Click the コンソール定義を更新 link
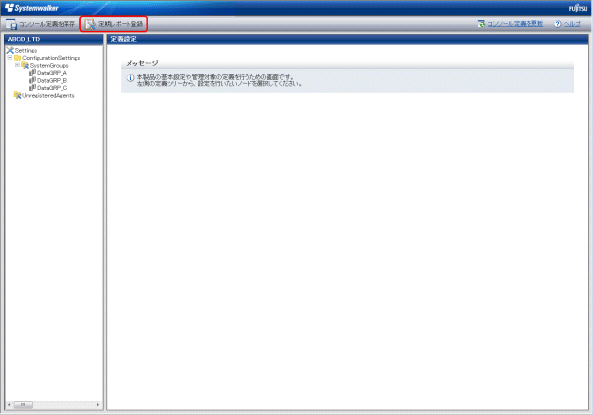 pyautogui.click(x=515, y=24)
